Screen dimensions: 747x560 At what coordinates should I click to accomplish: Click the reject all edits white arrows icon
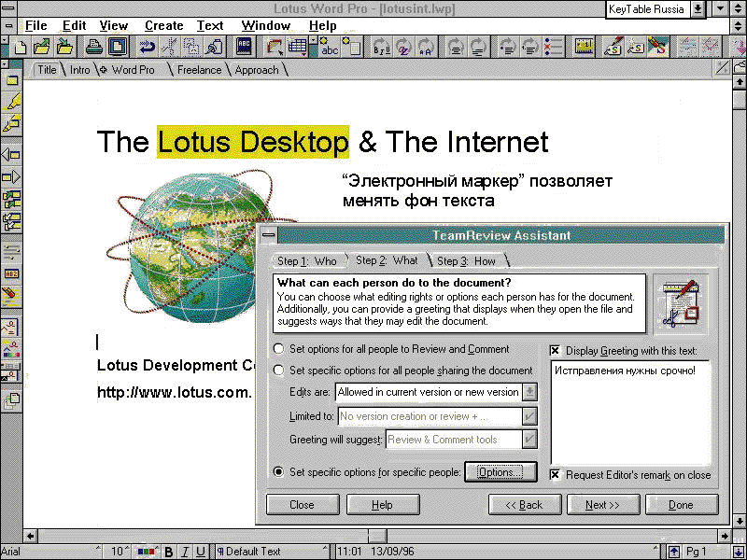tap(11, 222)
